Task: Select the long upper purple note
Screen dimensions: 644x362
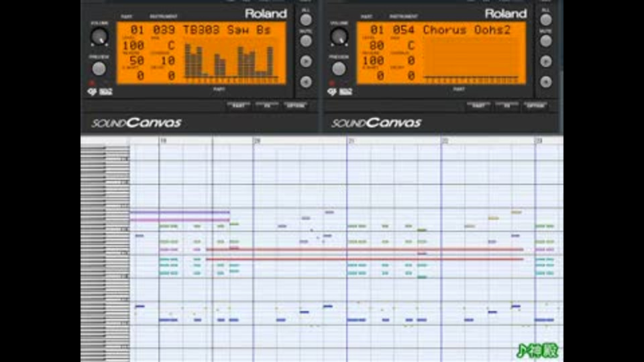Action: point(180,213)
